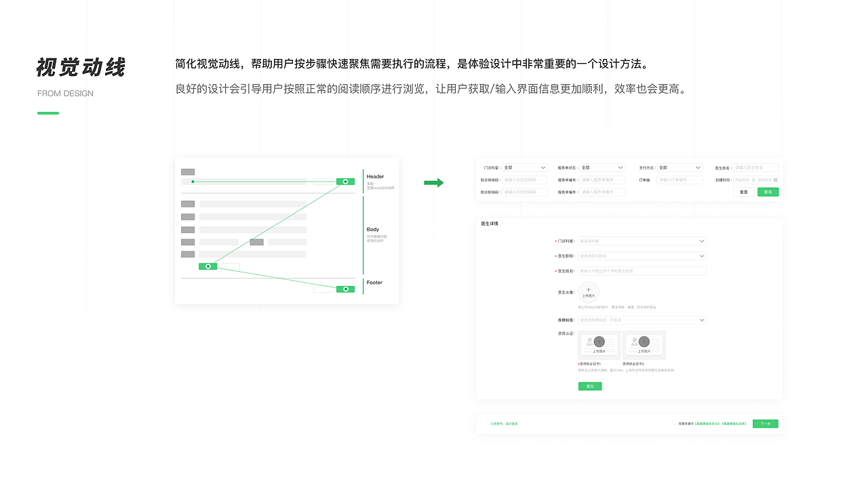Click the upper 就诊核销码 input field

point(525,180)
